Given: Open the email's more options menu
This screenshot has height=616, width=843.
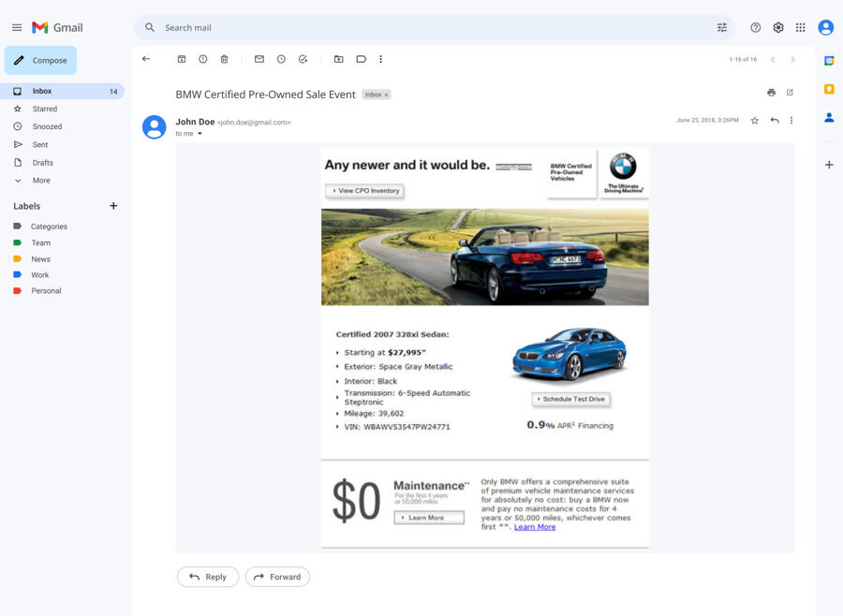Looking at the screenshot, I should tap(791, 120).
